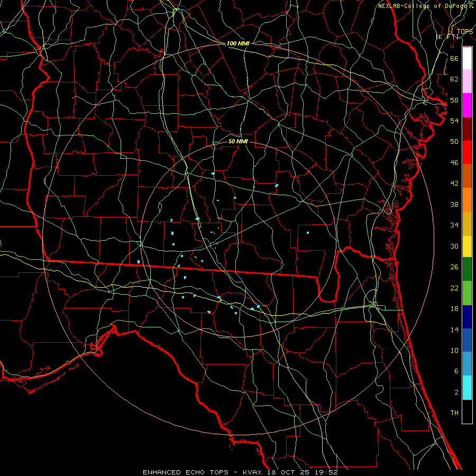The width and height of the screenshot is (476, 476).
Task: Click the bright red 46-50 kft swatch
Action: [467, 152]
